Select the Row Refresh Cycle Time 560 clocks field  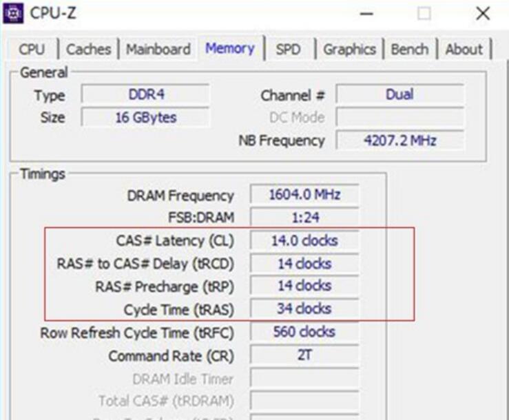tap(304, 332)
